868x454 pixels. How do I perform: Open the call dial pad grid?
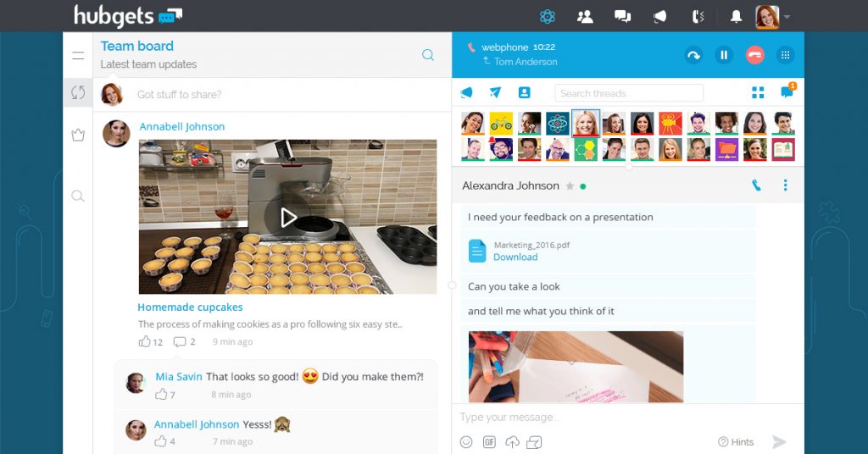point(785,55)
